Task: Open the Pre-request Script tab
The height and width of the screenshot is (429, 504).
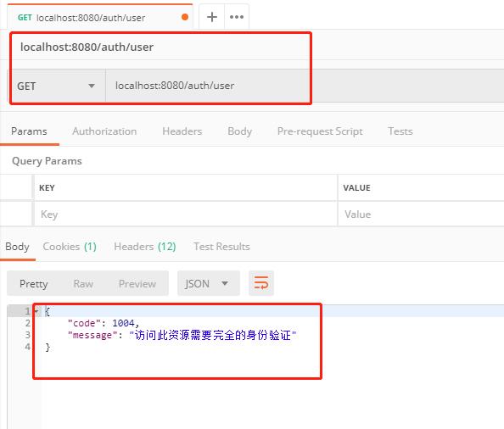Action: 320,131
